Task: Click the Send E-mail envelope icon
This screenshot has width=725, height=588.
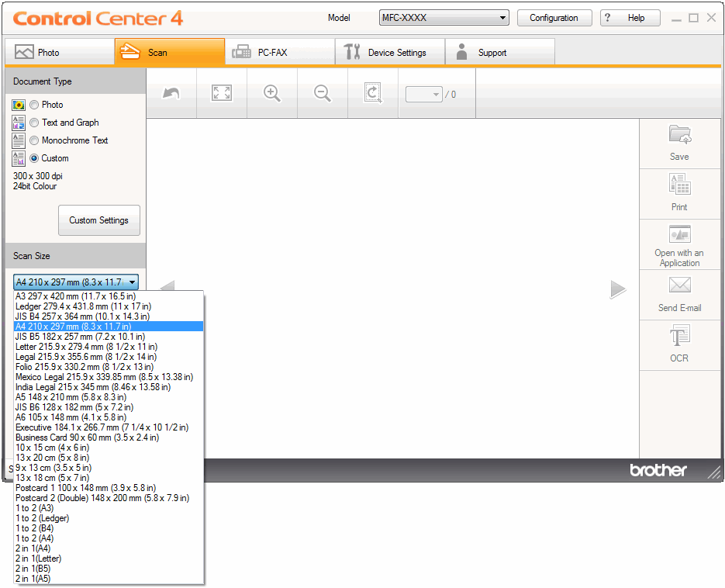Action: point(680,285)
